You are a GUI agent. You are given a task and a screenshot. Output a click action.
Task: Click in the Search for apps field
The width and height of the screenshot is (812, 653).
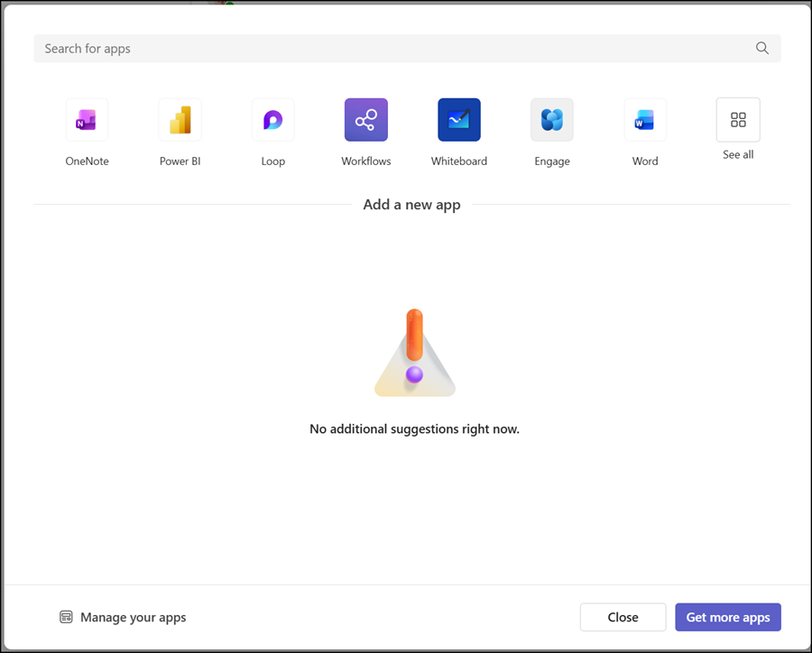pos(407,49)
